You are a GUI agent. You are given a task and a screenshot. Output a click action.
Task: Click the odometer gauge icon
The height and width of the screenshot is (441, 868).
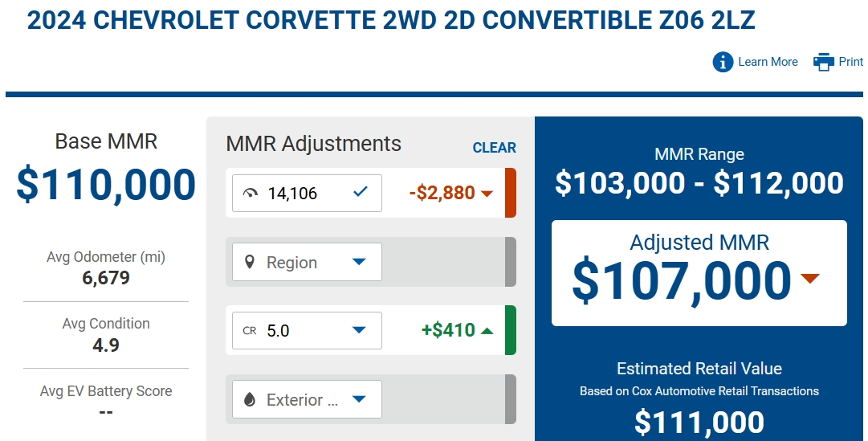(251, 193)
